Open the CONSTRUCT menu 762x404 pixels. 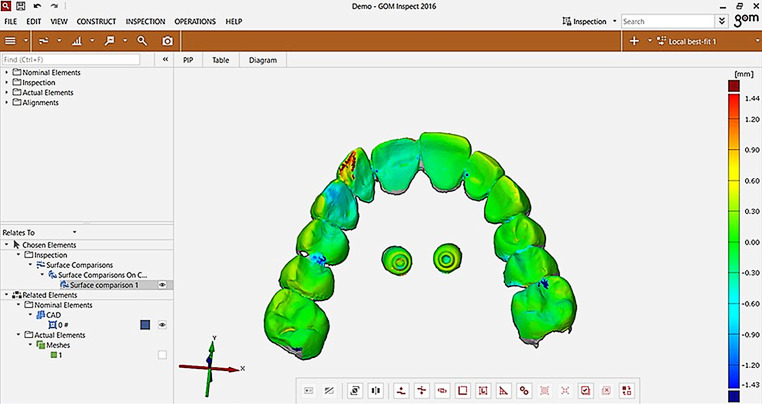96,21
